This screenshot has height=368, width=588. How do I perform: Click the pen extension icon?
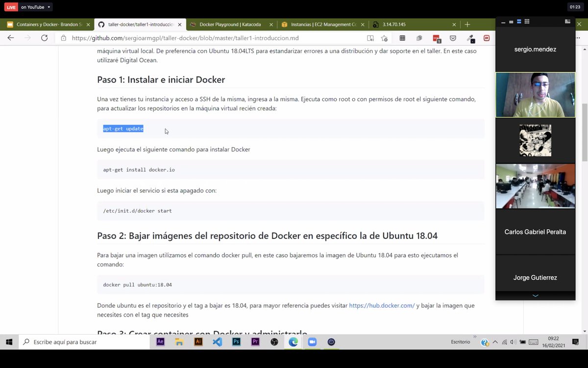(470, 38)
